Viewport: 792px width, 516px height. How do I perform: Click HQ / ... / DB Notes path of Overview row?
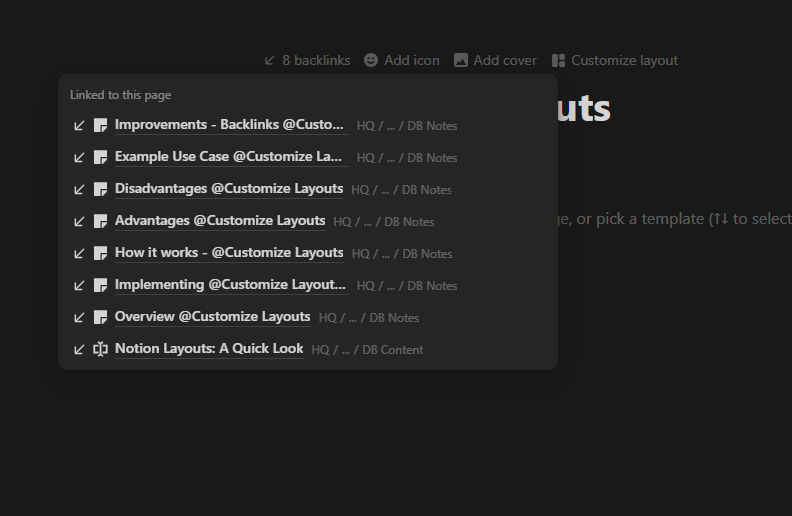pyautogui.click(x=369, y=318)
